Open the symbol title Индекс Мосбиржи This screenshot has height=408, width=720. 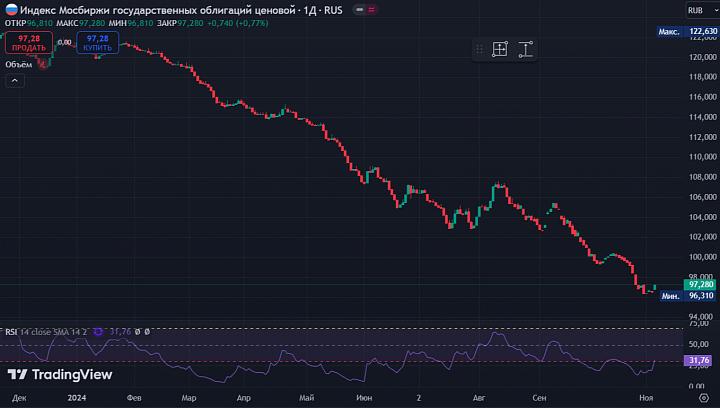tap(181, 10)
